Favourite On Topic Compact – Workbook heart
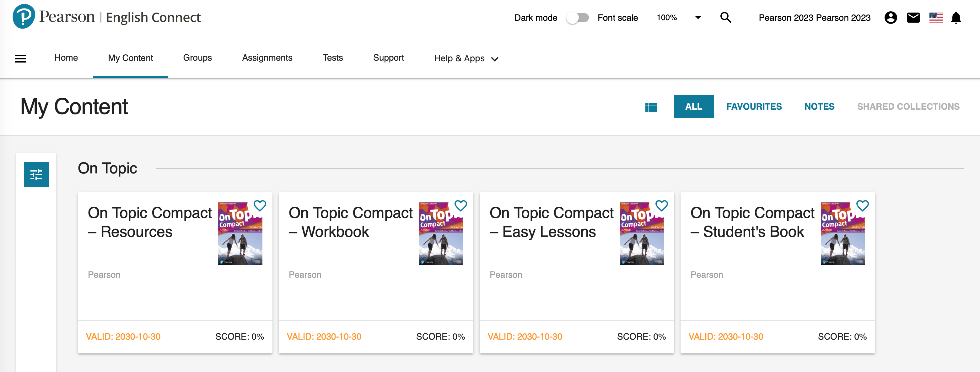The width and height of the screenshot is (980, 372). (x=461, y=205)
